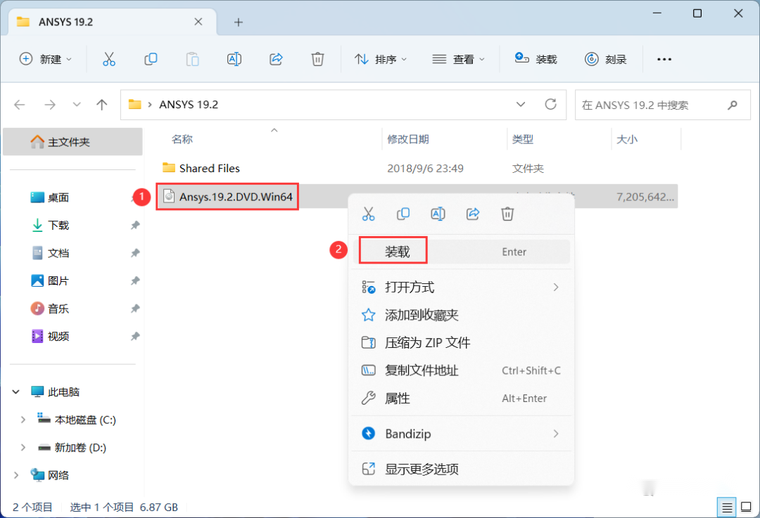Click the search magnifier icon
The height and width of the screenshot is (518, 760).
[732, 105]
